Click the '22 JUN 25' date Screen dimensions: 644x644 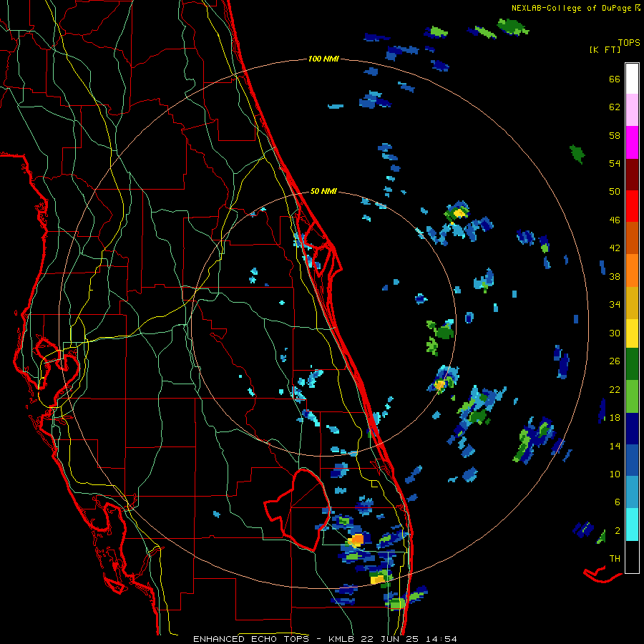tap(390, 639)
